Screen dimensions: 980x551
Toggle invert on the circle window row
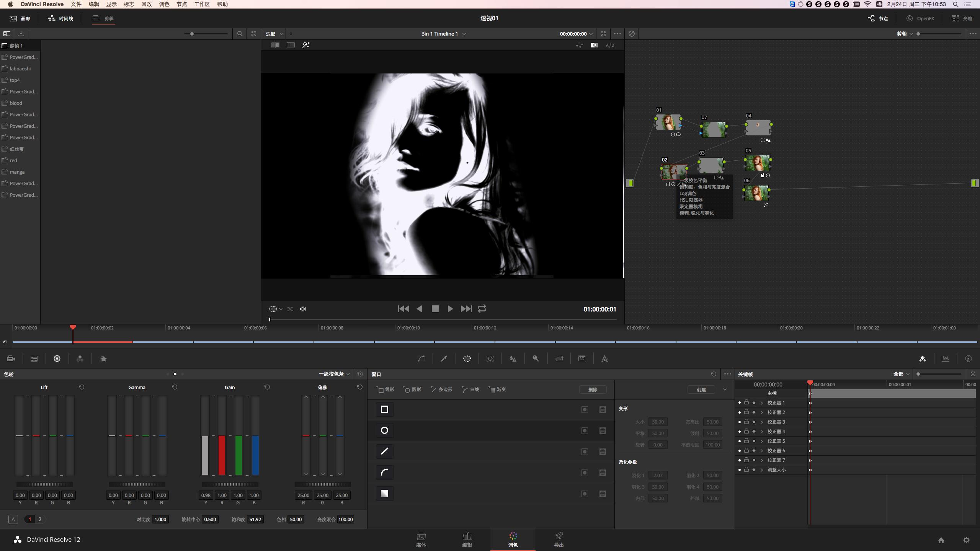coord(585,430)
